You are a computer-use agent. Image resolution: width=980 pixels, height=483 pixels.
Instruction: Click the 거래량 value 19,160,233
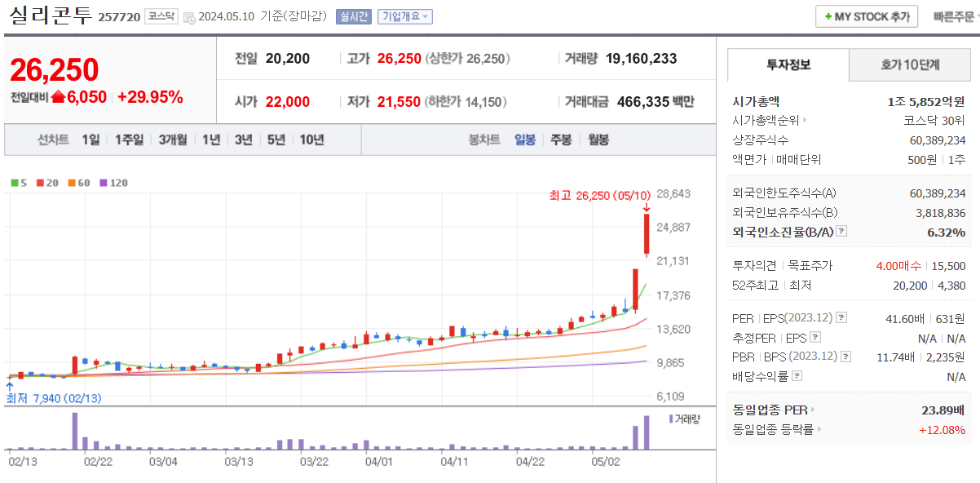pyautogui.click(x=641, y=59)
